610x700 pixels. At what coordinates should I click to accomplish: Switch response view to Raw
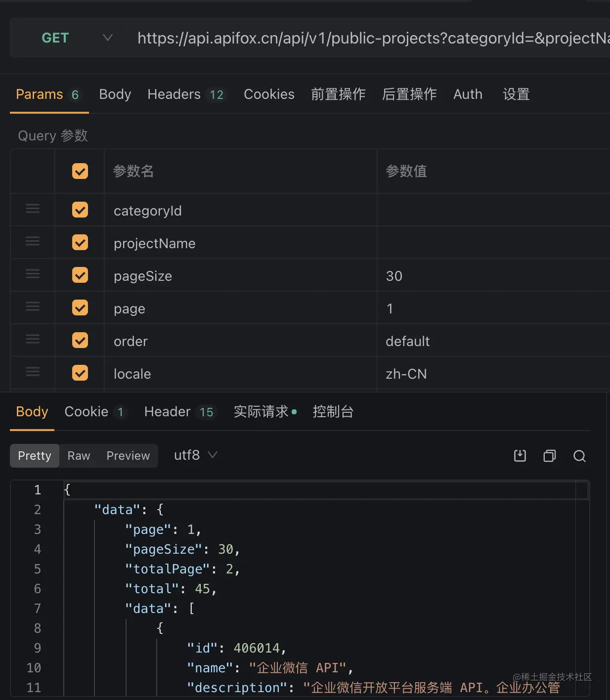coord(78,455)
